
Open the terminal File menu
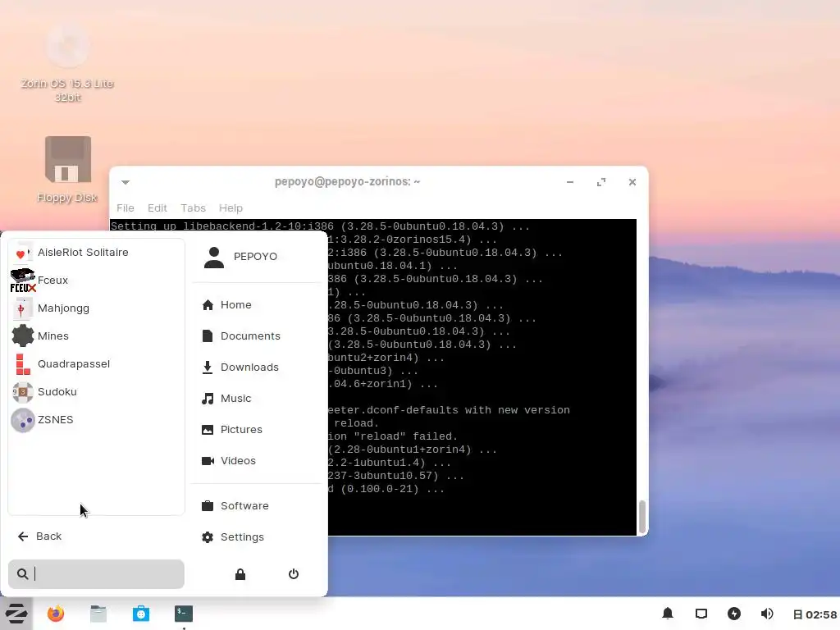coord(126,208)
